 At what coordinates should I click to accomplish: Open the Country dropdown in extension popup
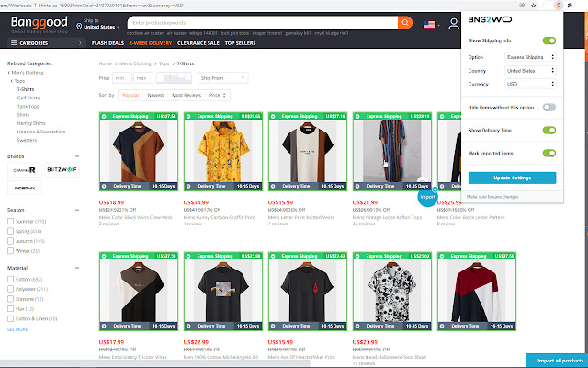530,71
